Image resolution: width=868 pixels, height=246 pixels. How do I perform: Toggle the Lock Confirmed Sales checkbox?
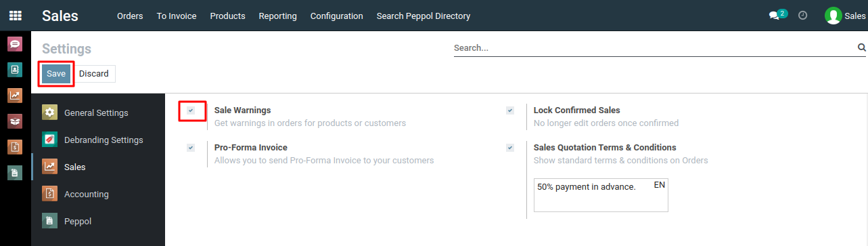point(510,110)
